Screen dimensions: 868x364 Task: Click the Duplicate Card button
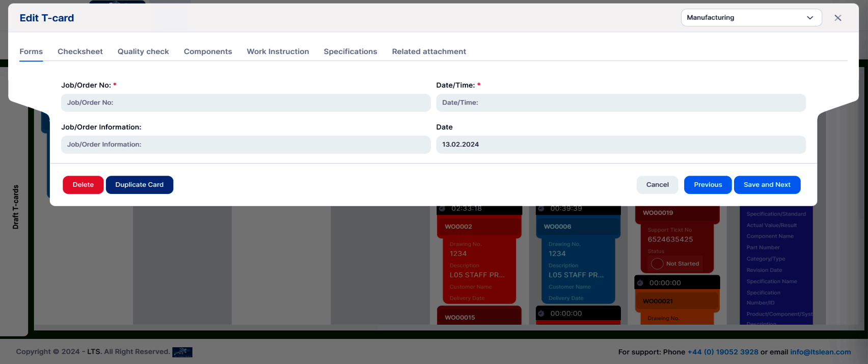pos(140,185)
